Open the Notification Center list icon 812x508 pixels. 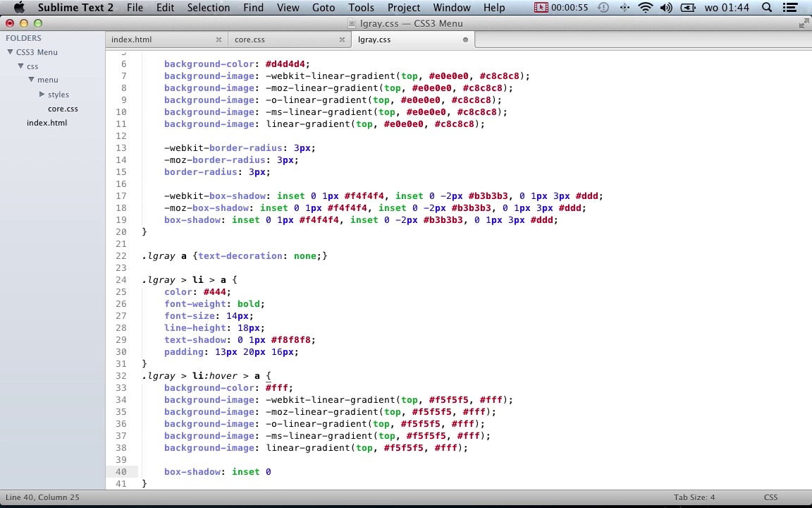point(789,7)
